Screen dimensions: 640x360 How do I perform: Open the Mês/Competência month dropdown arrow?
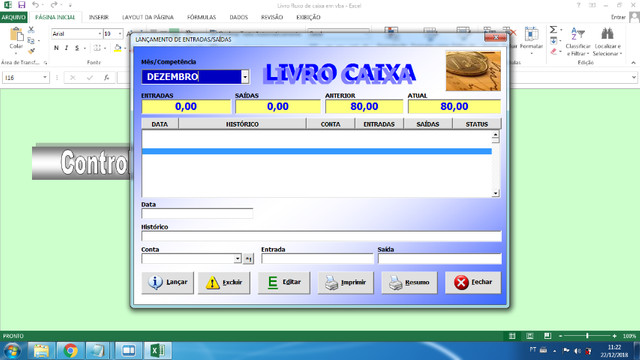245,77
